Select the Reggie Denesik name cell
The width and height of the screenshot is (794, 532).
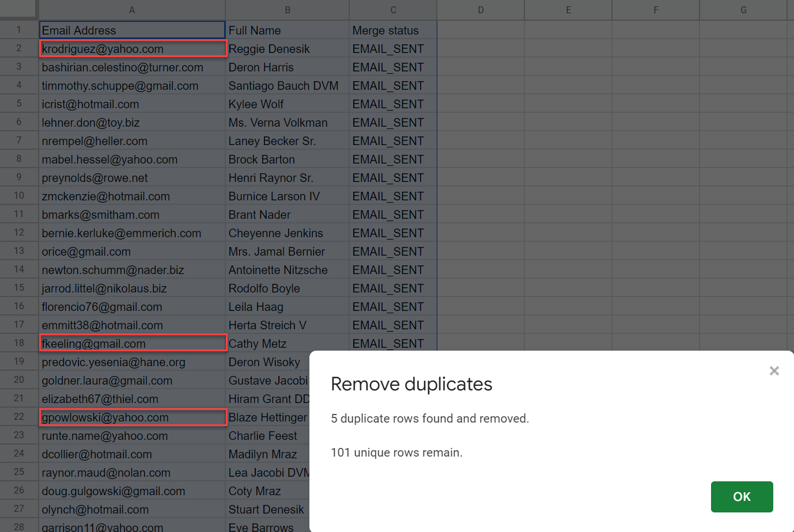287,49
